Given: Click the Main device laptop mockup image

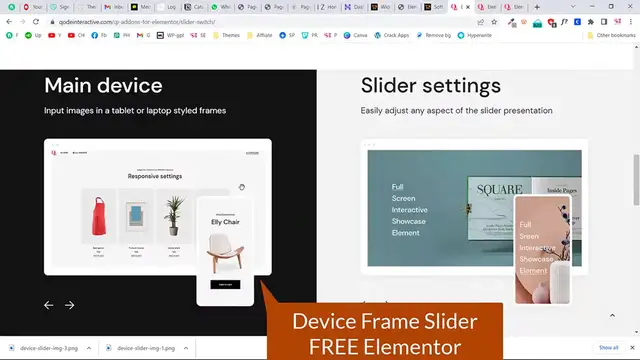Looking at the screenshot, I should [x=158, y=207].
